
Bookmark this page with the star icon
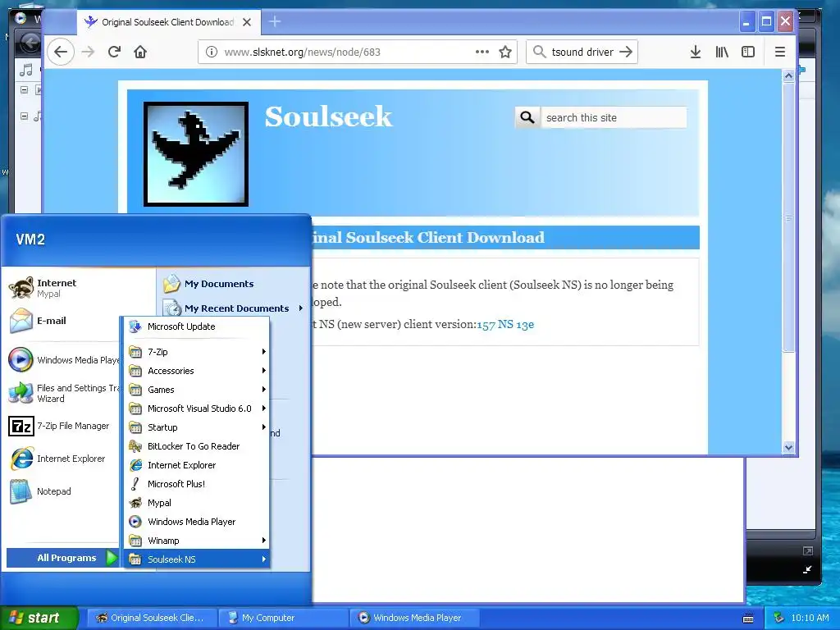(x=505, y=52)
